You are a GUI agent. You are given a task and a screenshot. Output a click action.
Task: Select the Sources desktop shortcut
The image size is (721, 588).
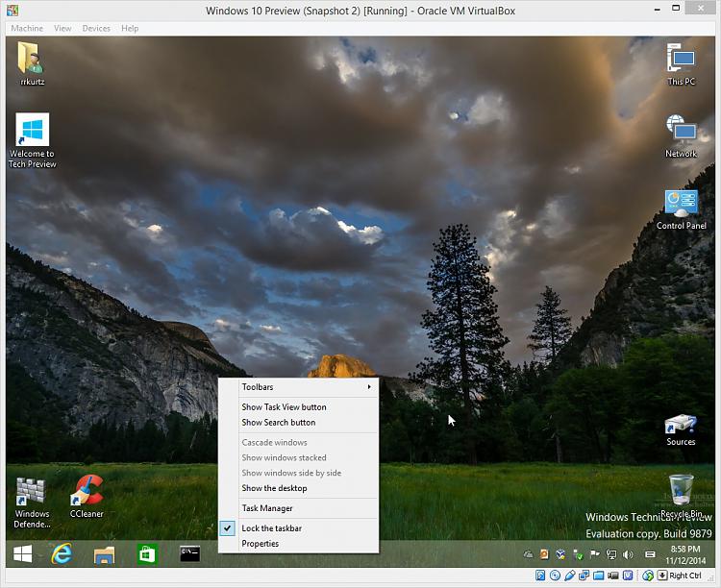681,430
